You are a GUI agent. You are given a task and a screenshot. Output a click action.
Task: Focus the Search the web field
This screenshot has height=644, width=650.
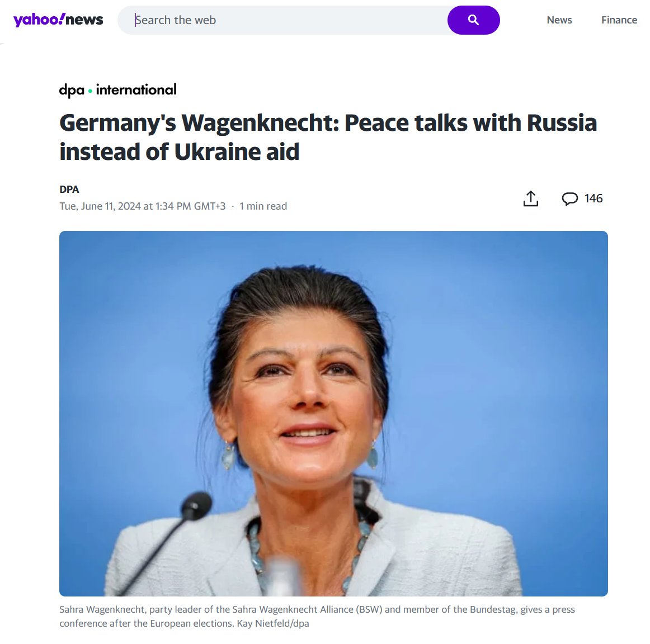(x=282, y=20)
